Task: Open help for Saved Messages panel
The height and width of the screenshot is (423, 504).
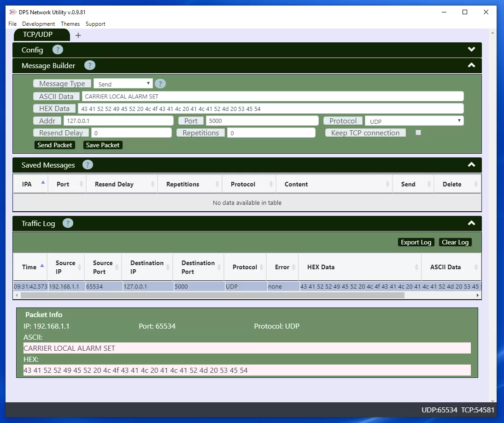Action: [x=88, y=165]
